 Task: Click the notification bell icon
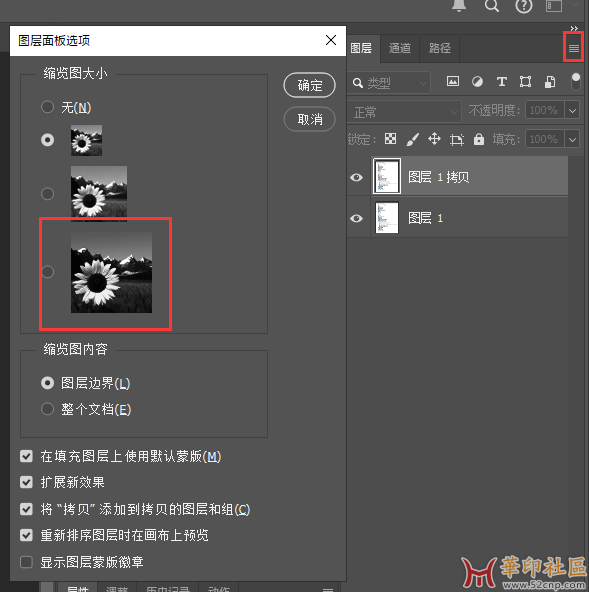click(459, 6)
